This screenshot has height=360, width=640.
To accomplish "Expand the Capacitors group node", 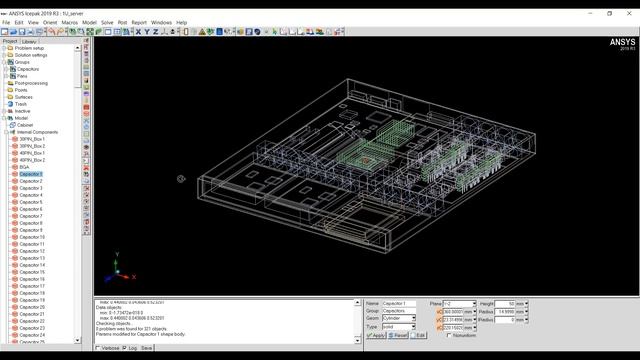I will tap(6, 69).
